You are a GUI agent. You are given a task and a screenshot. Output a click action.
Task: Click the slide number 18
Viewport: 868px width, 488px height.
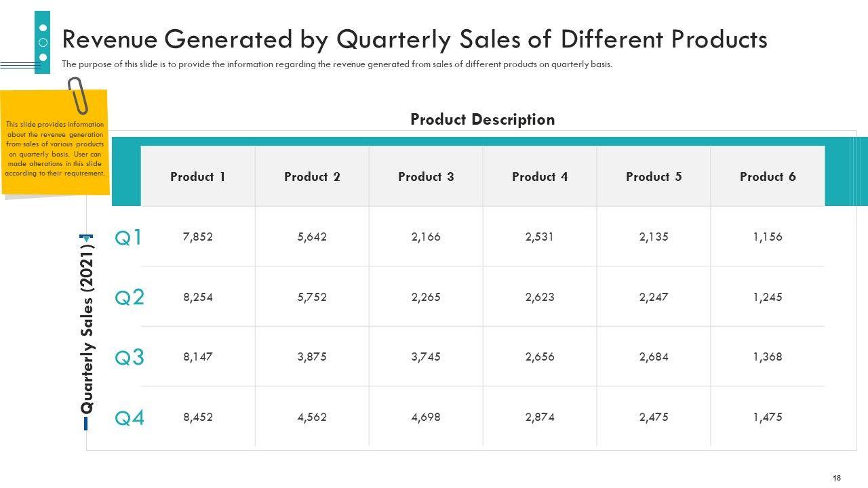coord(837,478)
